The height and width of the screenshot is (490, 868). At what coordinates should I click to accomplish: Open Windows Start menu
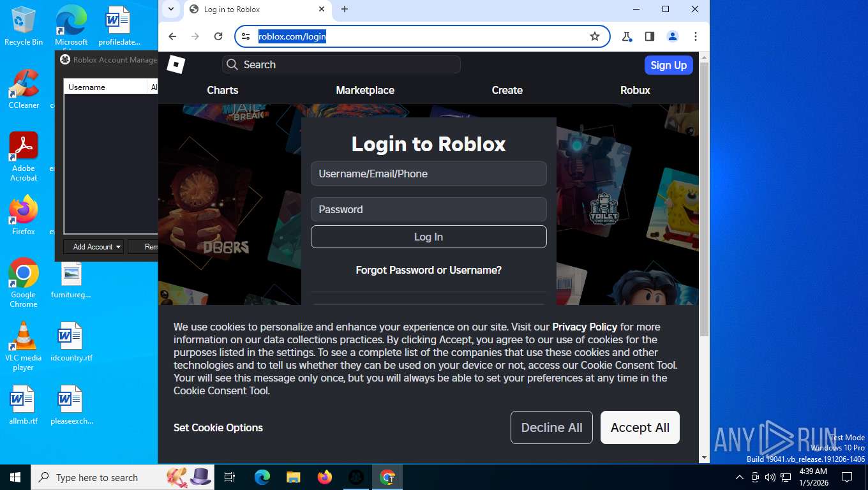pyautogui.click(x=15, y=477)
